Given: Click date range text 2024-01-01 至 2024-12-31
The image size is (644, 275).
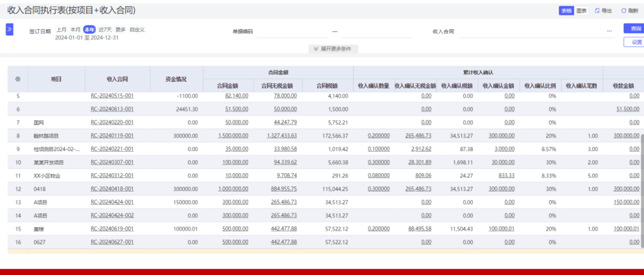Looking at the screenshot, I should tap(87, 37).
